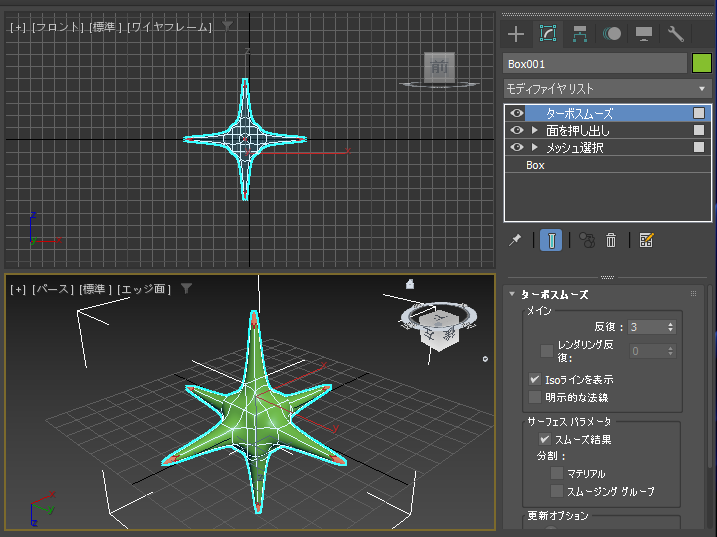Viewport: 717px width, 537px height.
Task: Open the [フロント] viewport view menu
Action: click(58, 27)
